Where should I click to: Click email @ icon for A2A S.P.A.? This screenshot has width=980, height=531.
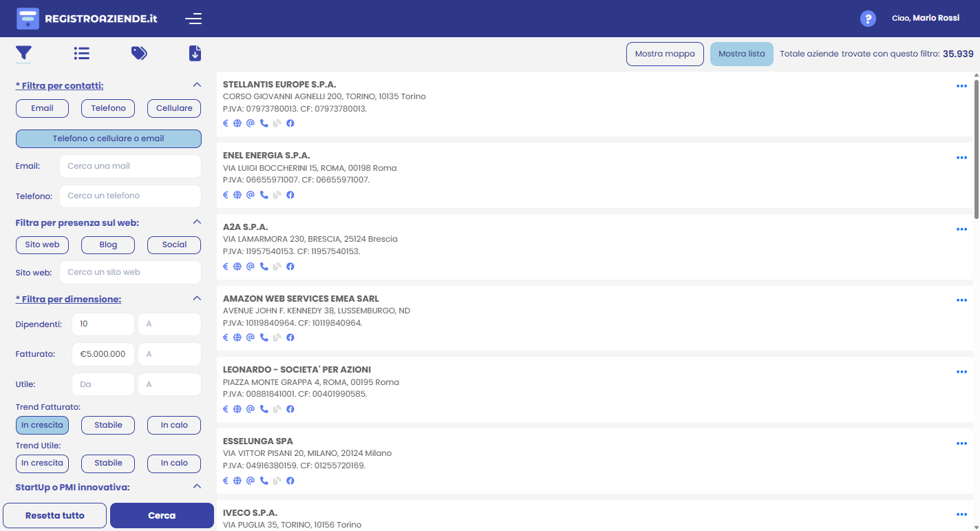click(251, 267)
